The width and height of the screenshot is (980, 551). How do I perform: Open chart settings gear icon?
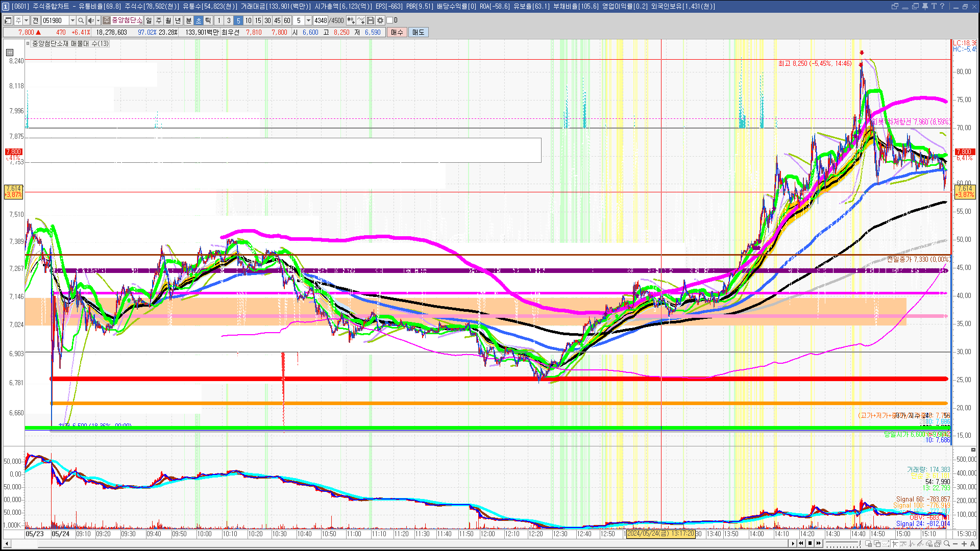380,20
